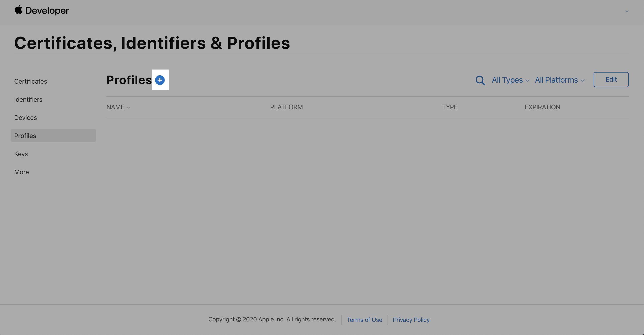Click the Edit button
The width and height of the screenshot is (644, 335).
pos(611,80)
